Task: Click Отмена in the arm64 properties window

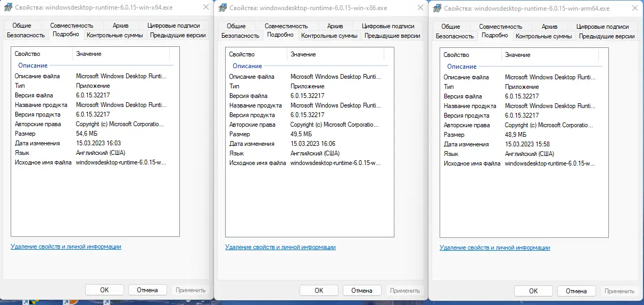Action: (x=576, y=291)
